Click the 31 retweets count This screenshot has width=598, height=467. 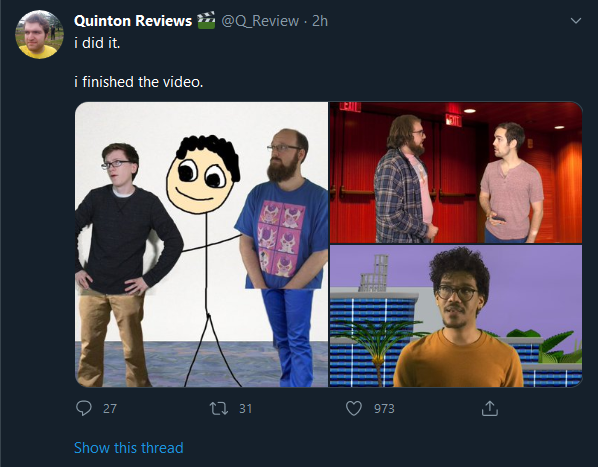click(246, 409)
